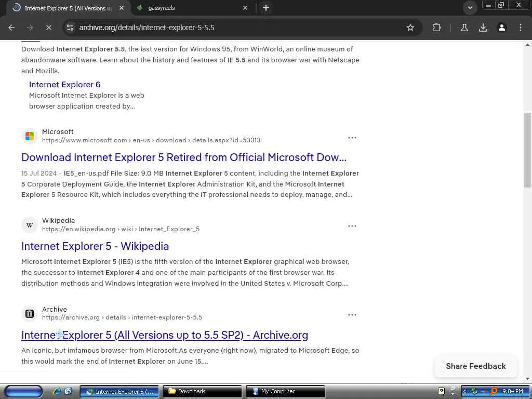Select the Internet Explorer 5 taskbar button
The height and width of the screenshot is (399, 532).
[119, 392]
